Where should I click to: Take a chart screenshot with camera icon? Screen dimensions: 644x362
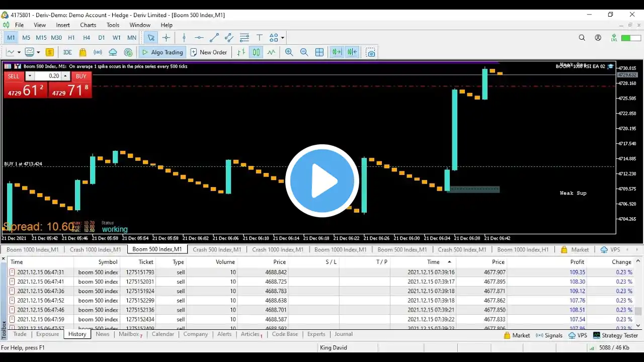(x=371, y=52)
